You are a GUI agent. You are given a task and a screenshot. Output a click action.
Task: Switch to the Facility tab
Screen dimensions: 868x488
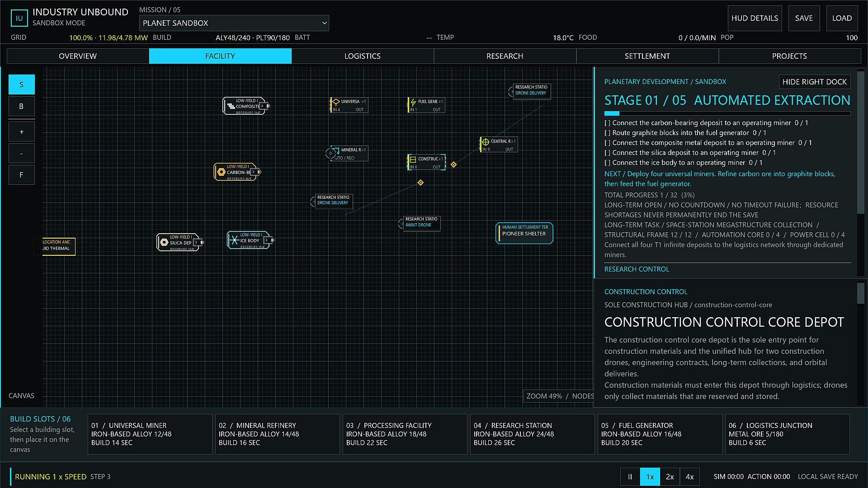[220, 56]
